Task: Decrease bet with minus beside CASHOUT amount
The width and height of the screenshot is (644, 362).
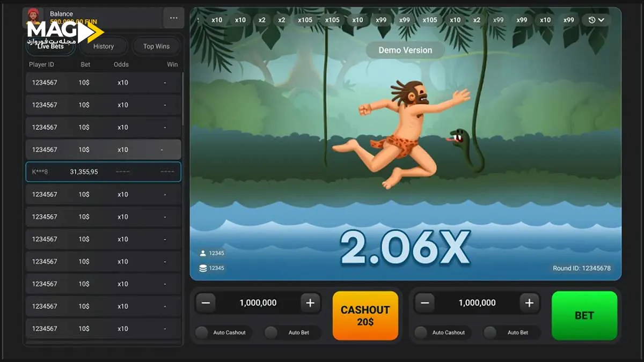Action: pyautogui.click(x=206, y=303)
